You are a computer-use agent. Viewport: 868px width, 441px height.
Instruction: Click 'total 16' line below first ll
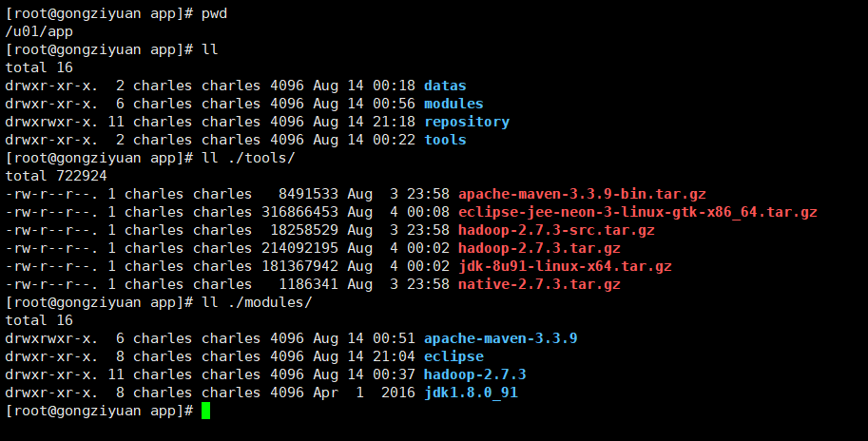point(39,68)
